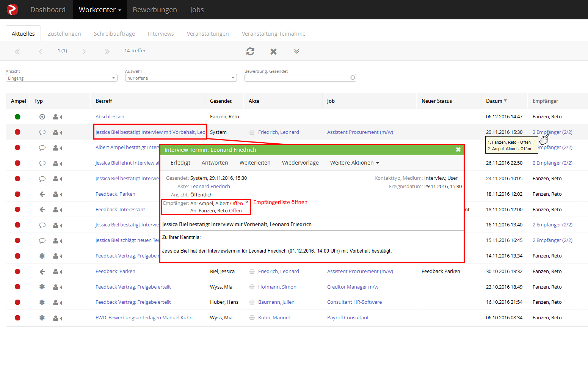Click speech bubble in Jessica Biel schlägt neuen row
This screenshot has height=369, width=588.
pos(42,241)
